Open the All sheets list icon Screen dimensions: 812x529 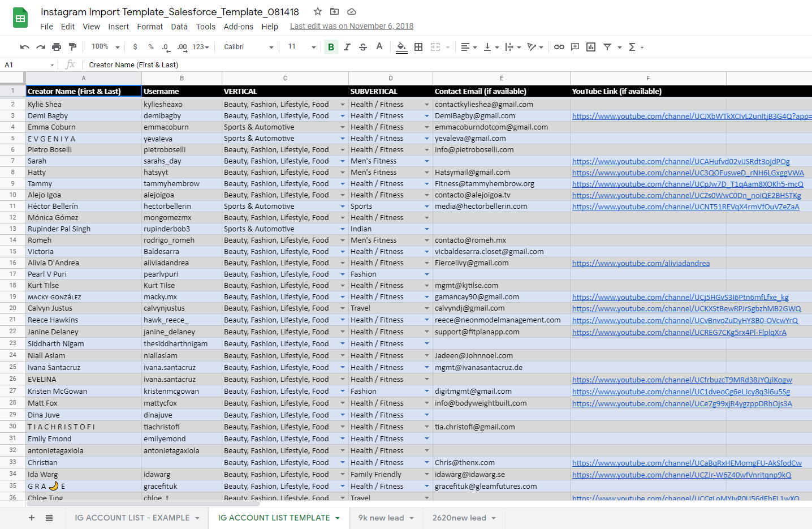point(49,518)
